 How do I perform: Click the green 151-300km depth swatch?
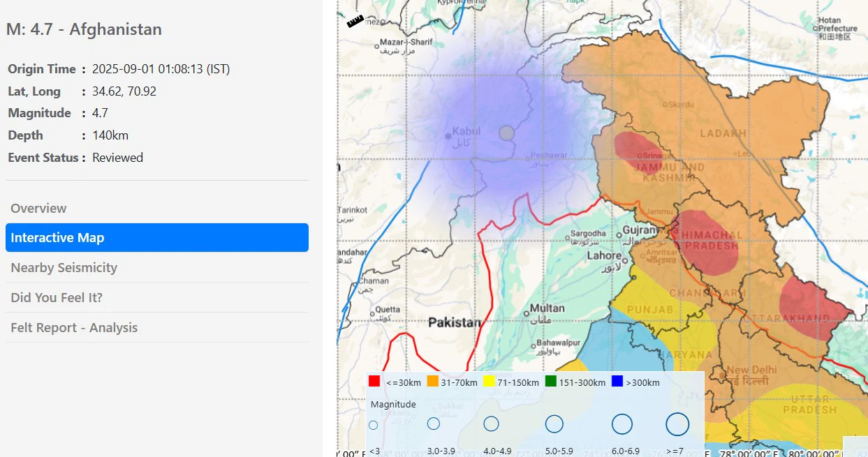tap(550, 382)
